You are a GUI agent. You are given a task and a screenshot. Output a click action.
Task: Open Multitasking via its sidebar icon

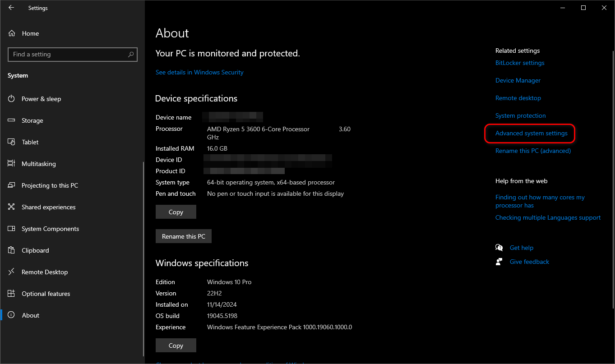click(x=12, y=164)
